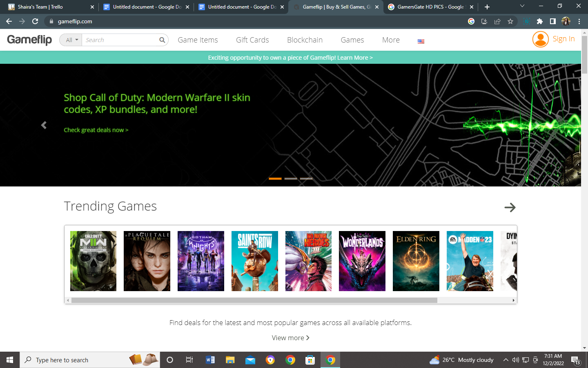Bookmark this page with star icon
588x368 pixels.
point(510,21)
